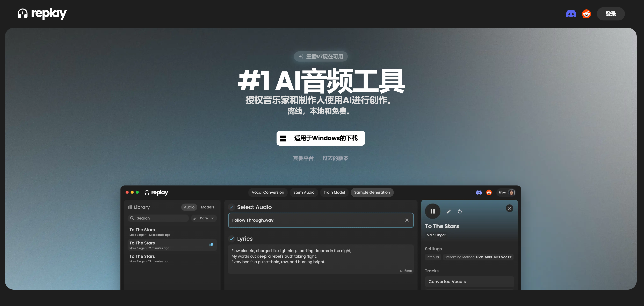Select the Converted Vocals track
This screenshot has height=306, width=644.
469,281
